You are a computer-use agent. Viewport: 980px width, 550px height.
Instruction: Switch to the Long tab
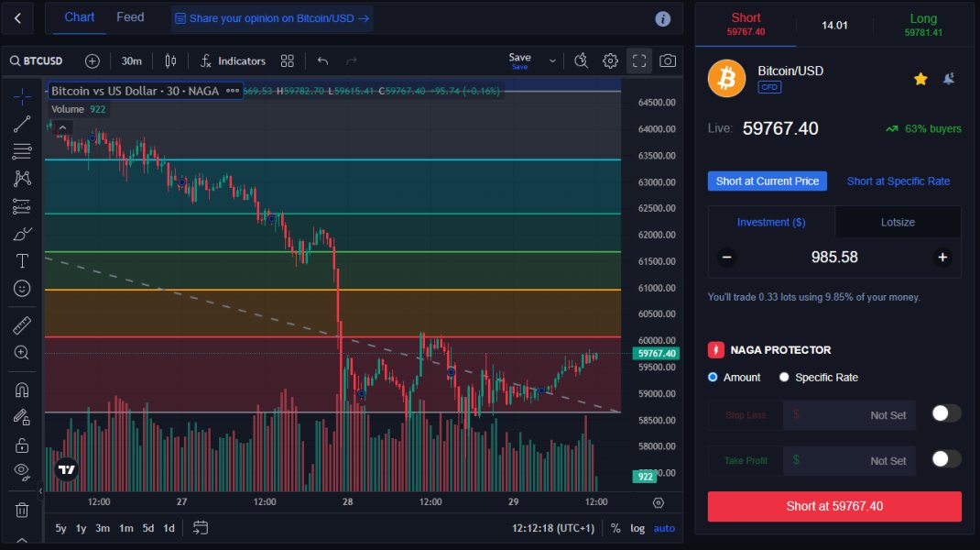[923, 24]
